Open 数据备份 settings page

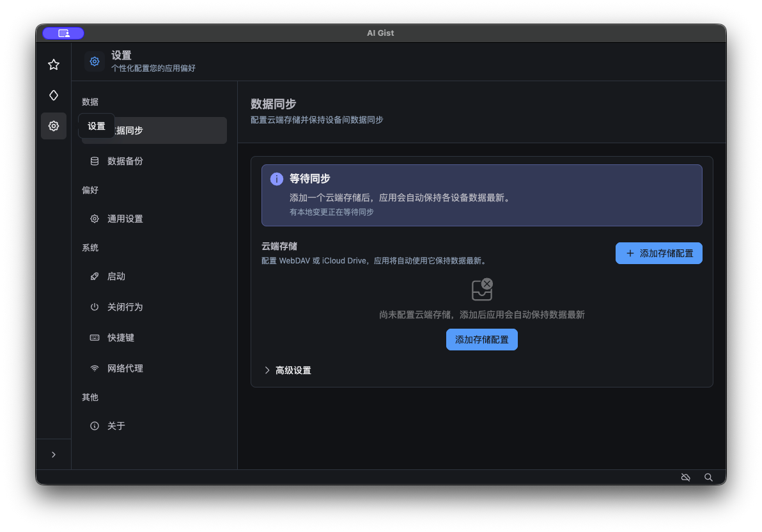tap(154, 161)
